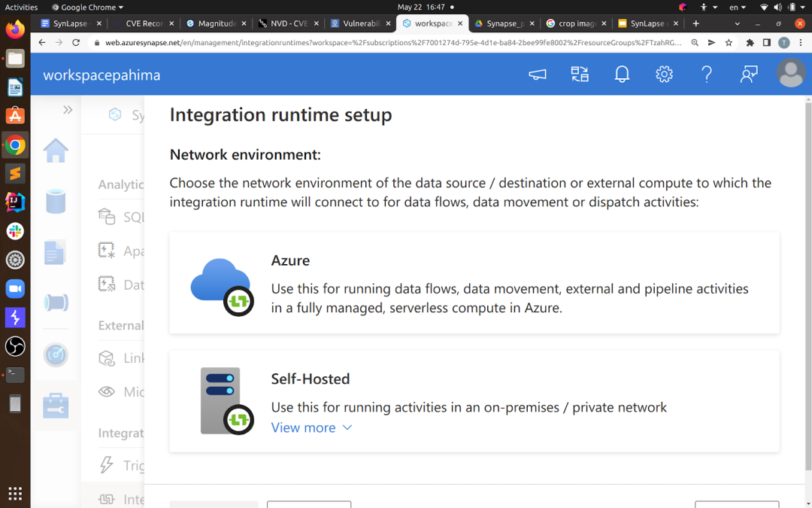Image resolution: width=812 pixels, height=508 pixels.
Task: Click the setup panel vertical scrollbar
Action: click(807, 287)
